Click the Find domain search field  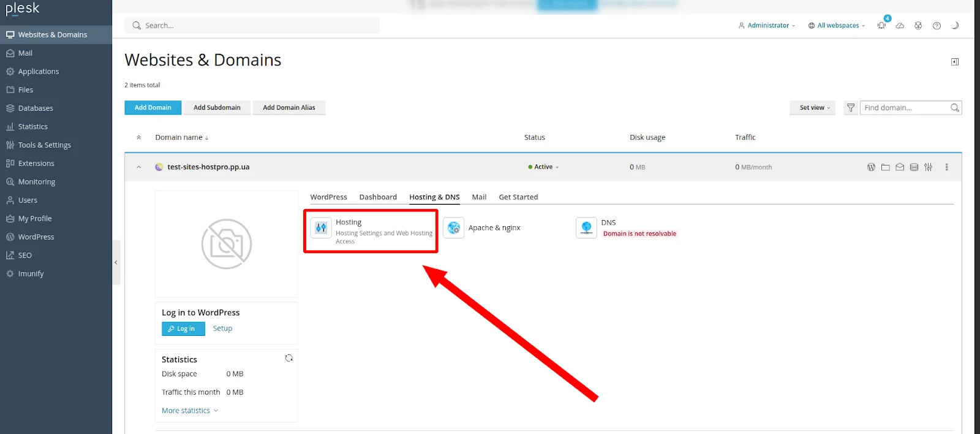coord(904,108)
